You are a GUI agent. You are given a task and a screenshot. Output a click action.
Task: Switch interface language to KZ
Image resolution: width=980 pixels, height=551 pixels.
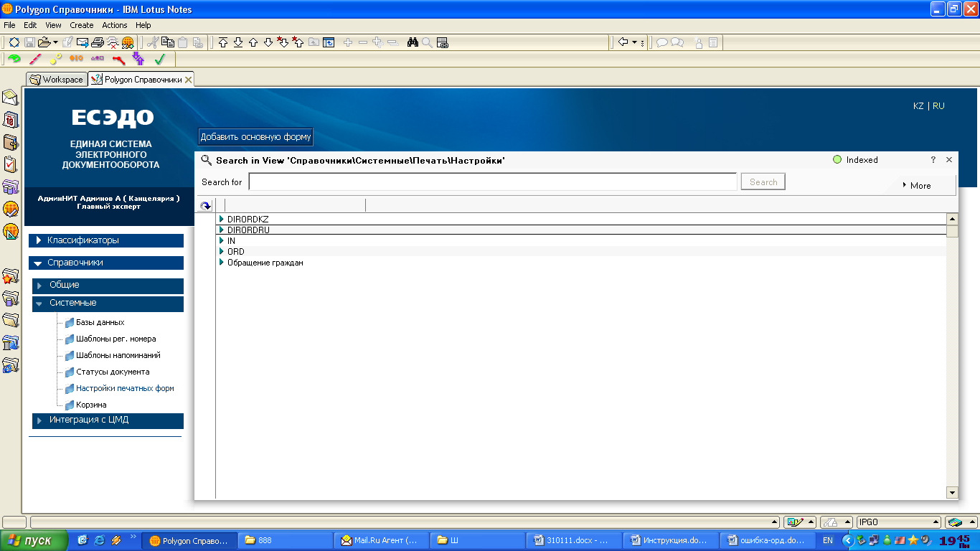[918, 105]
